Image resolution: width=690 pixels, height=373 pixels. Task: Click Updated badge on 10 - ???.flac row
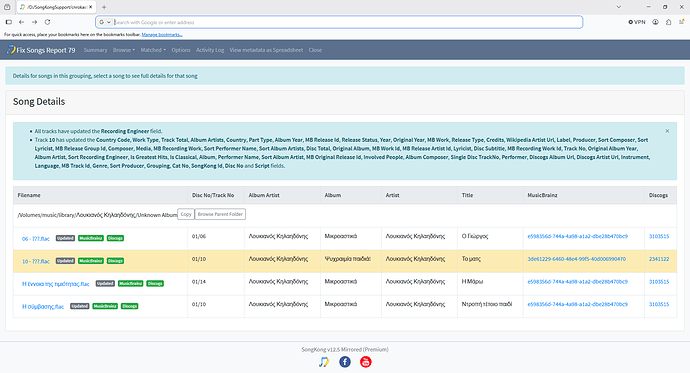[65, 261]
